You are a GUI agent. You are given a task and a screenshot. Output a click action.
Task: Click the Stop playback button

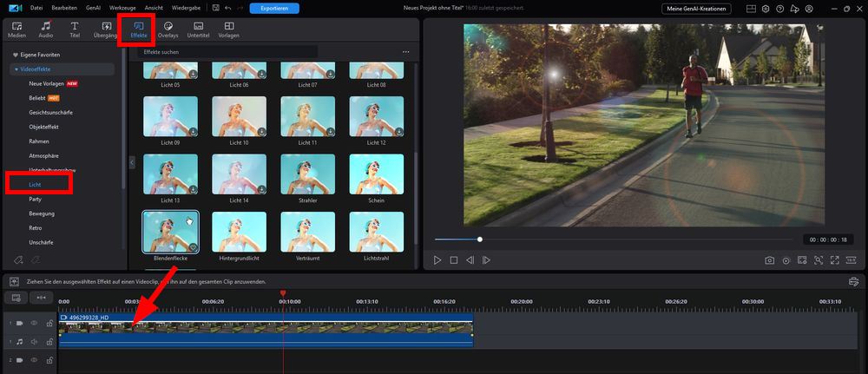click(454, 260)
